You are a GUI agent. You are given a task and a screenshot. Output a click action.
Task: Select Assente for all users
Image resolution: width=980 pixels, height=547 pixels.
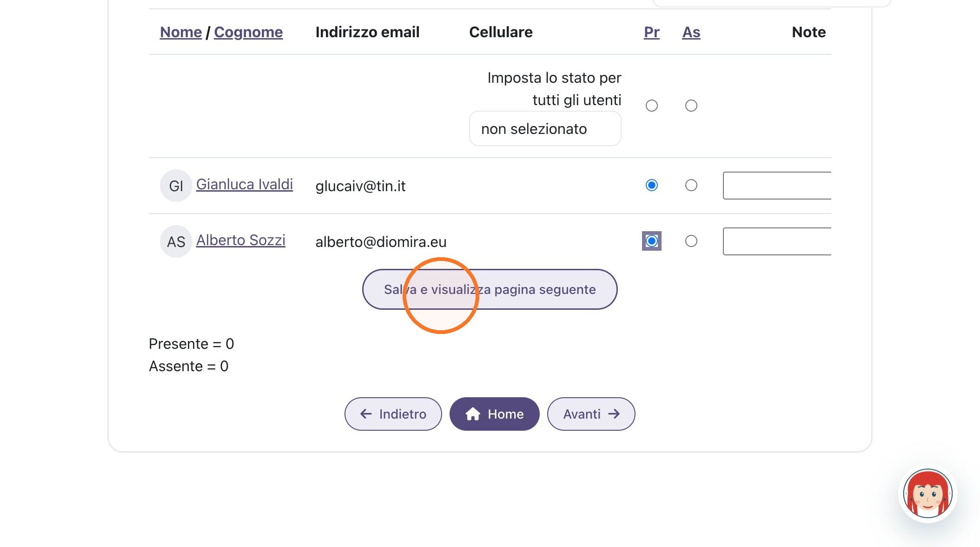(691, 106)
